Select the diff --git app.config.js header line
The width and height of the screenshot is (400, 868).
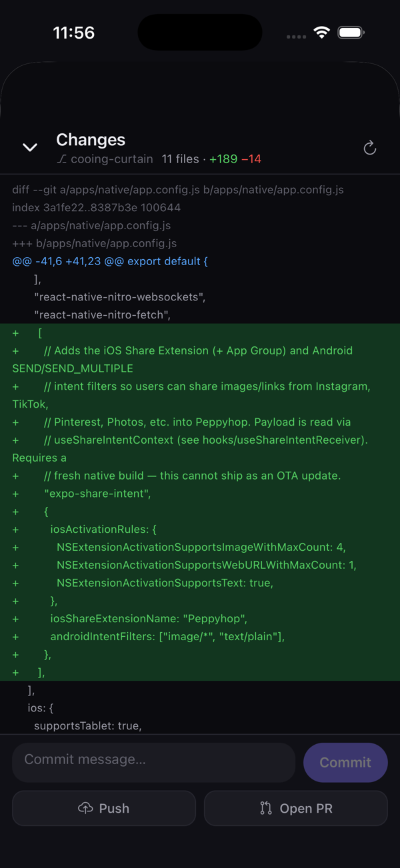tap(178, 190)
